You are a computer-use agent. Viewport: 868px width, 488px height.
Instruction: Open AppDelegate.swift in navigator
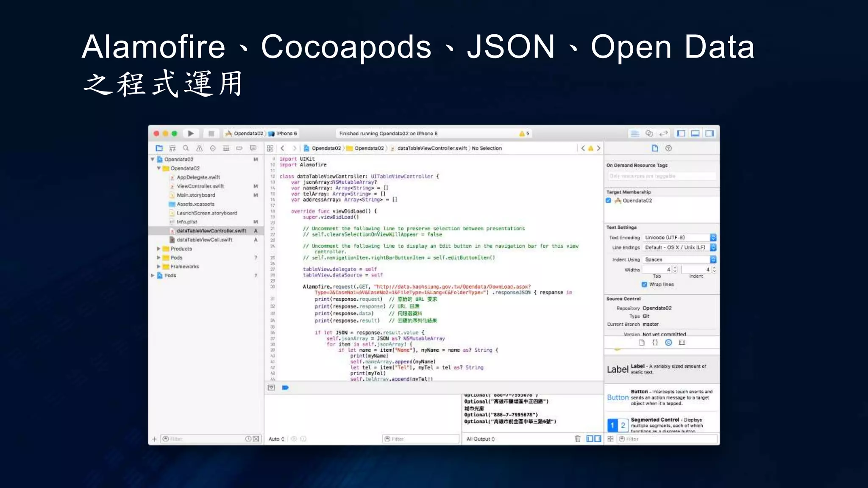198,177
